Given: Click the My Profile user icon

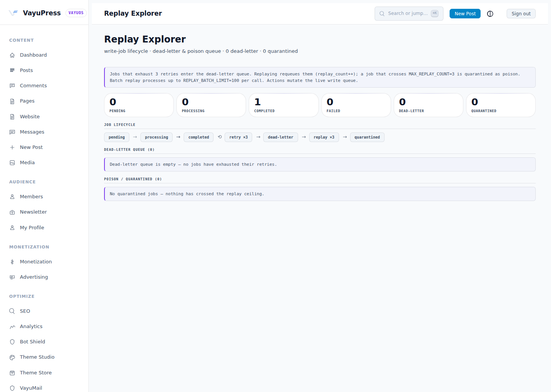Looking at the screenshot, I should [x=12, y=228].
